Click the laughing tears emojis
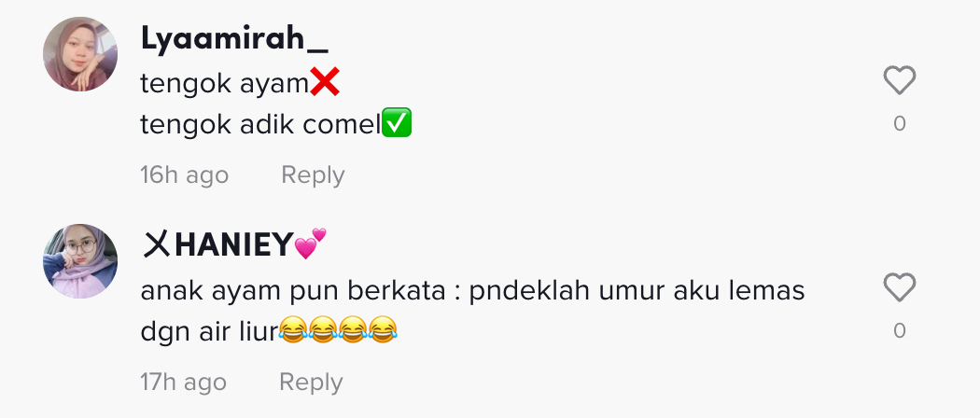The width and height of the screenshot is (980, 418). (x=338, y=329)
